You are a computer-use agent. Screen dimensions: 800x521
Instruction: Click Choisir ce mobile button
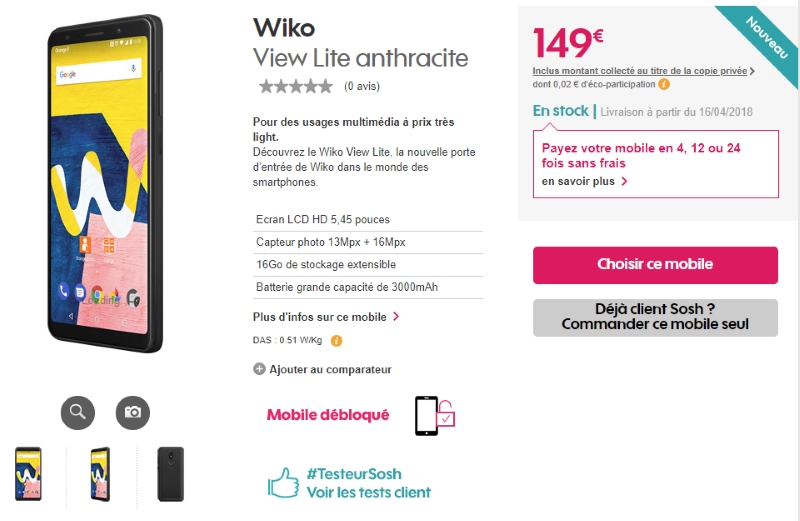pyautogui.click(x=655, y=265)
